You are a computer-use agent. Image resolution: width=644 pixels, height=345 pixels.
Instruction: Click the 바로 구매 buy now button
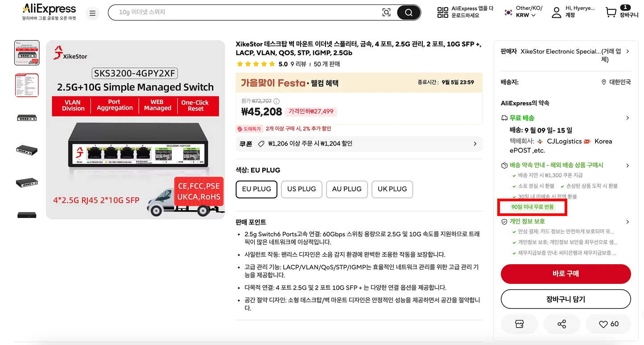566,274
